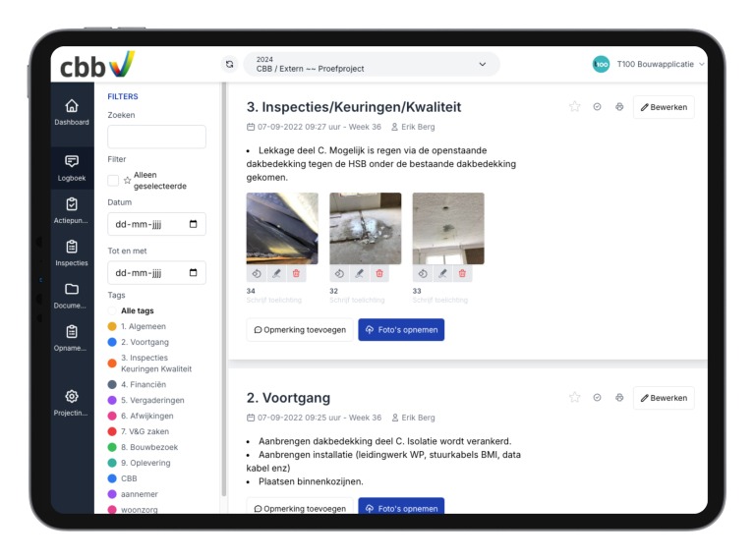This screenshot has width=755, height=560.
Task: Annotate photo 32 with the marker icon
Action: pos(359,274)
